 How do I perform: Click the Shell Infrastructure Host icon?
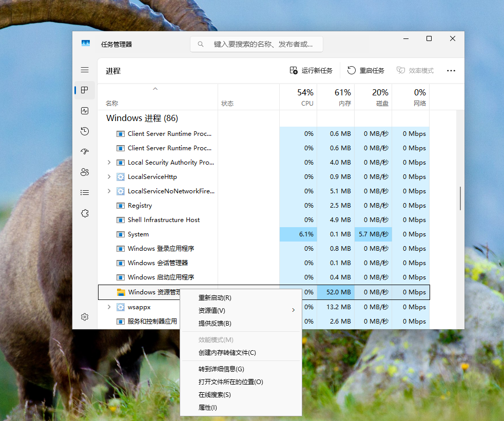pos(120,220)
